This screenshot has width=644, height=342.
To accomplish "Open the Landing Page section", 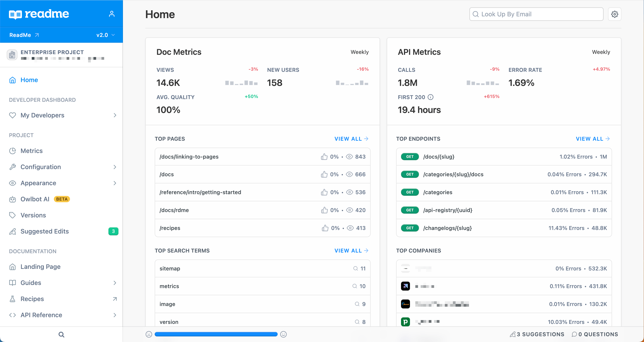I will point(40,266).
